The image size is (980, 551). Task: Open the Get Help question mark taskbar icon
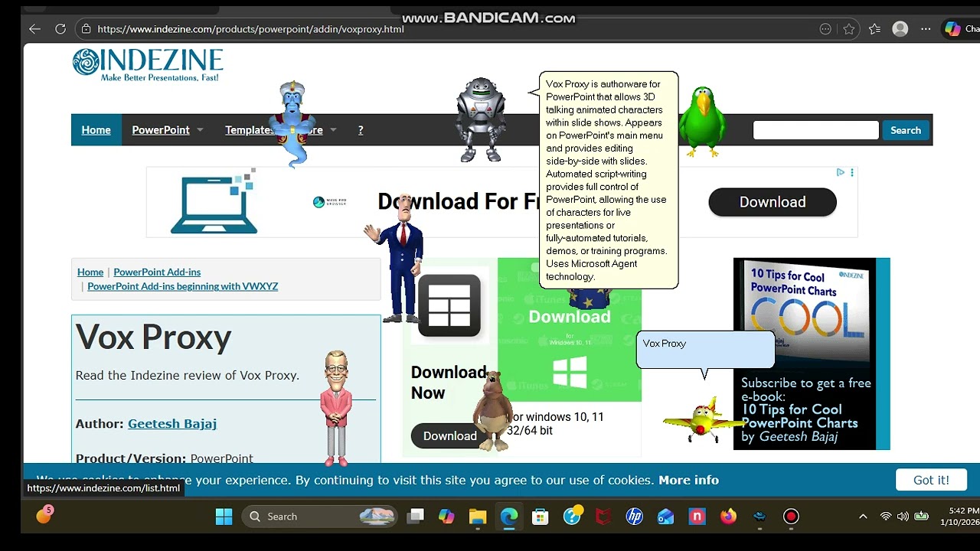coord(573,516)
